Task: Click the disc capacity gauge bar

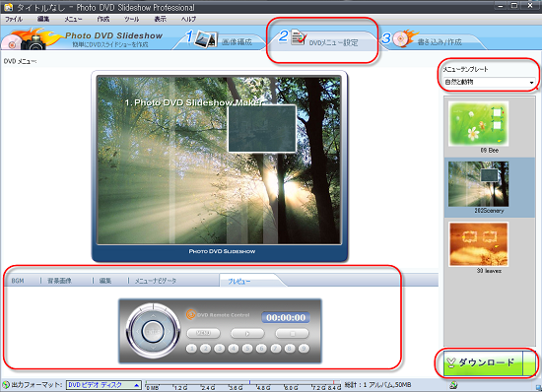Action: click(243, 385)
